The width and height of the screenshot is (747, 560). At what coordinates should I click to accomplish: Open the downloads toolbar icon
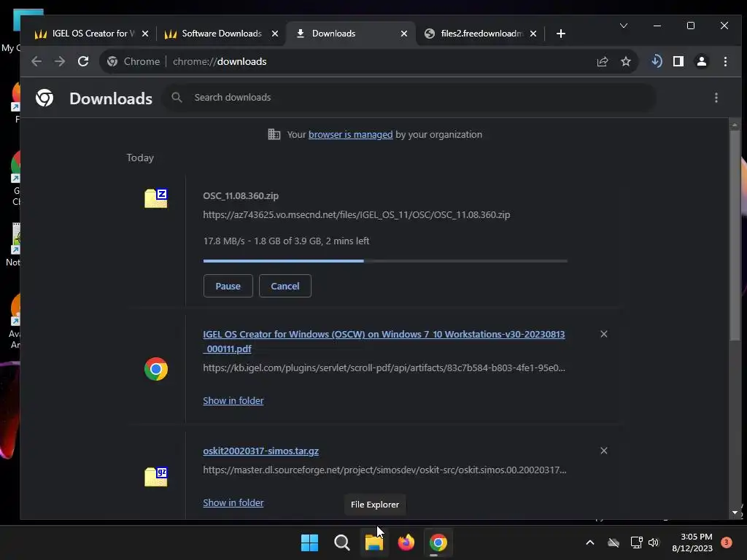pos(657,61)
